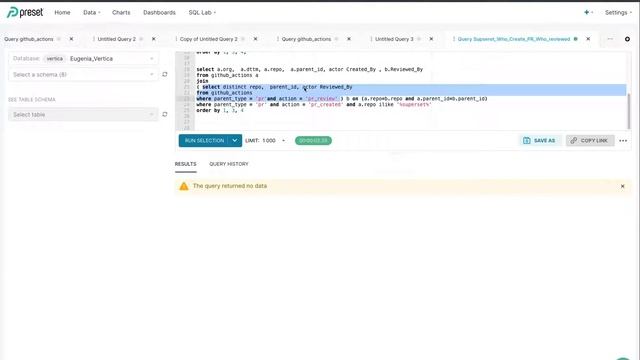Viewport: 640px width, 360px height.
Task: Add a new query tab
Action: pos(627,39)
